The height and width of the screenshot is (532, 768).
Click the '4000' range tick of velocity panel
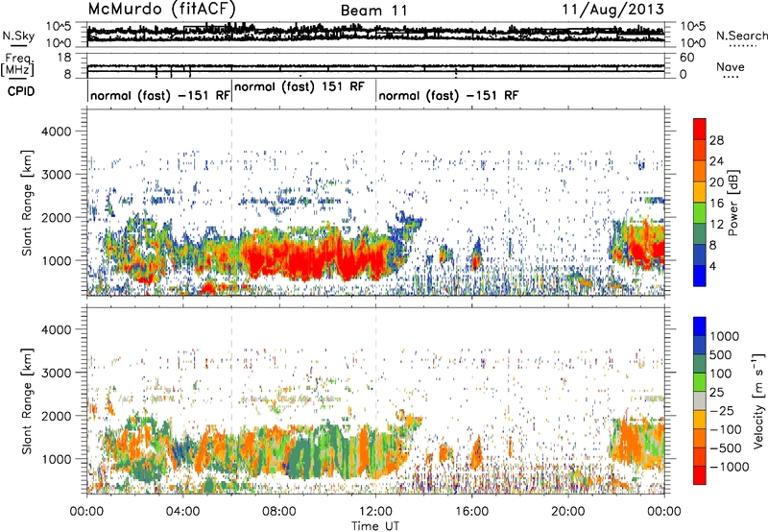(56, 329)
